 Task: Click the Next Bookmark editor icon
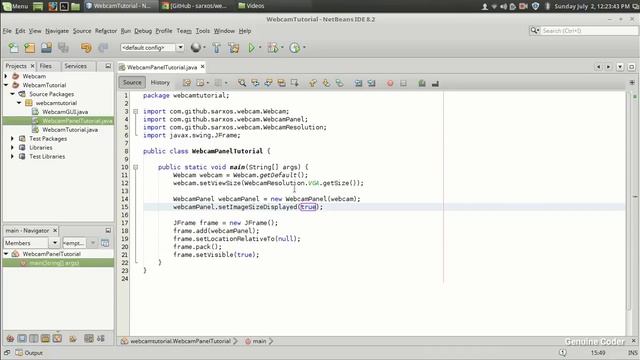point(326,83)
